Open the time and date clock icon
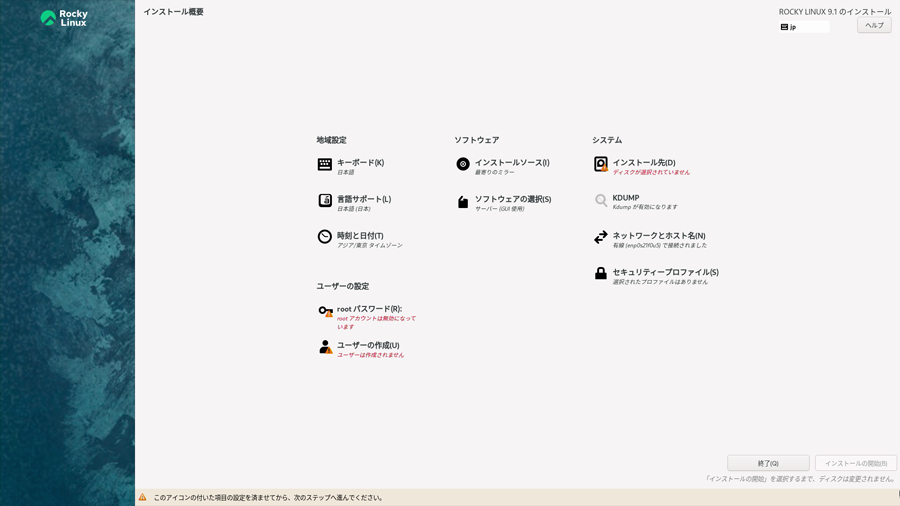The width and height of the screenshot is (900, 506). coord(325,238)
